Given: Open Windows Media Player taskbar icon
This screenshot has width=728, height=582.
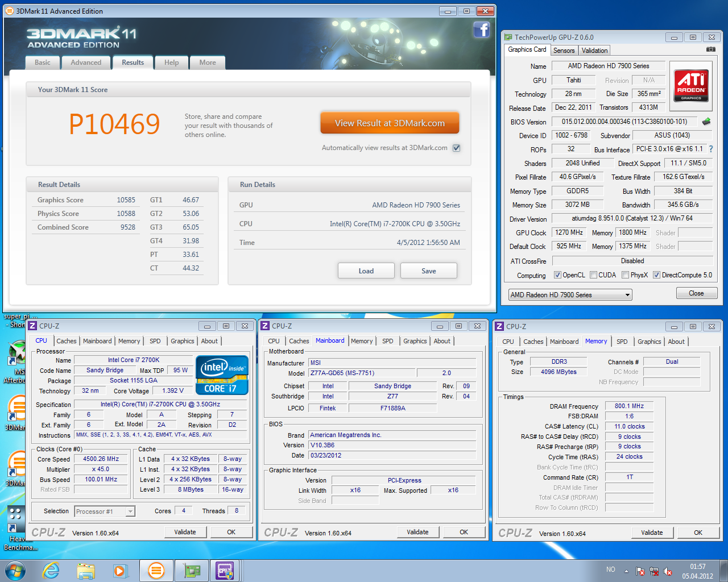Looking at the screenshot, I should point(120,571).
